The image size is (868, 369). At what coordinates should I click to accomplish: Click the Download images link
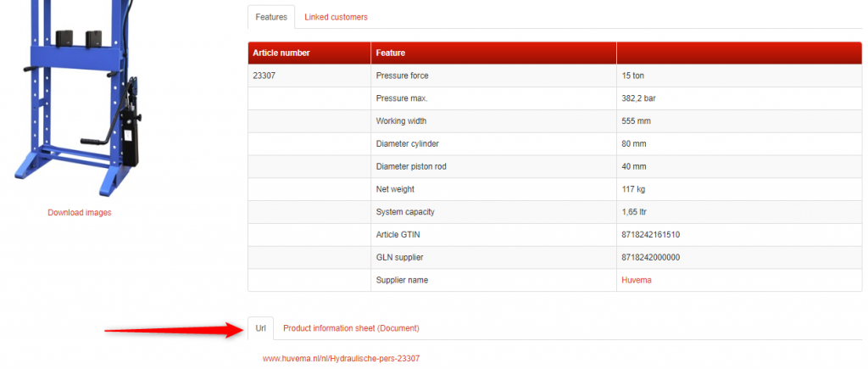pos(79,212)
